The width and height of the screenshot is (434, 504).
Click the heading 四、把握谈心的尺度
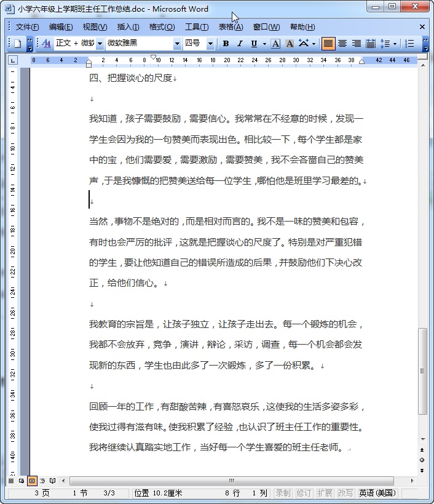[131, 78]
